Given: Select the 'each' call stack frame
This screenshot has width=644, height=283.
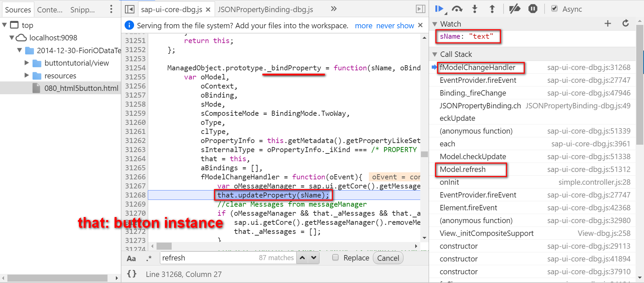Looking at the screenshot, I should click(532, 144).
